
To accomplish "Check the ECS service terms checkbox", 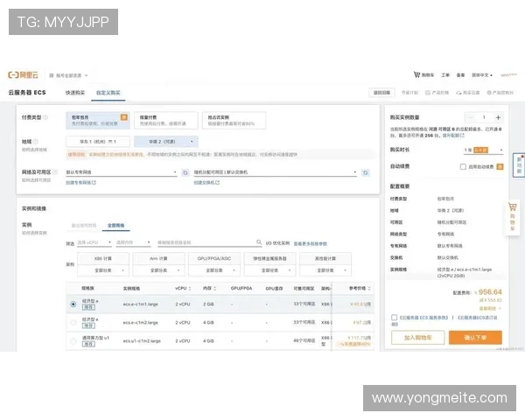I will (x=394, y=317).
